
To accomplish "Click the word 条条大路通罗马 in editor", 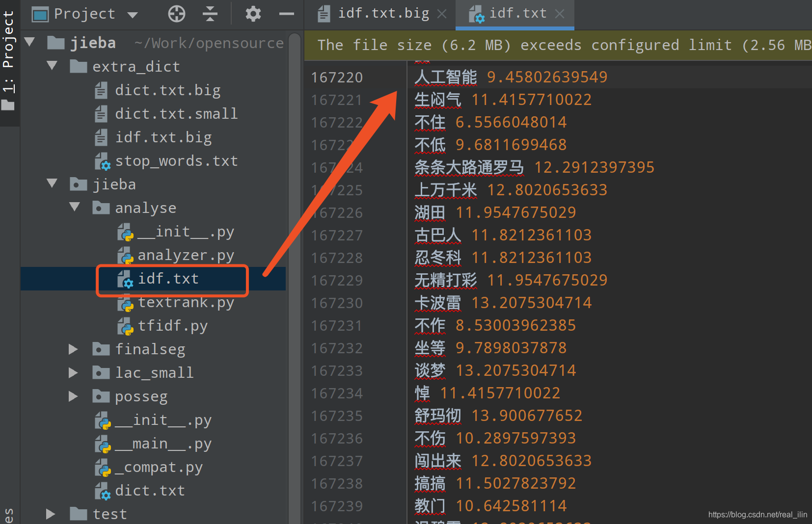I will (x=469, y=167).
